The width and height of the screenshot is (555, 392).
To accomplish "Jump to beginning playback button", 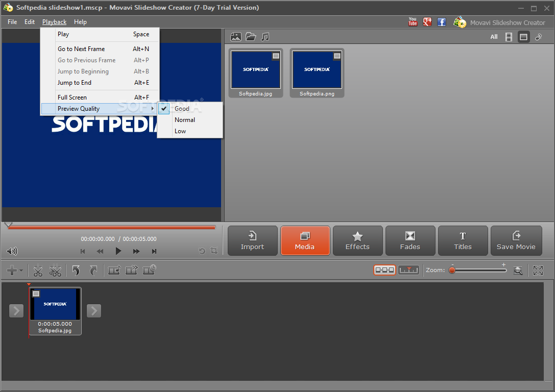I will [x=83, y=251].
